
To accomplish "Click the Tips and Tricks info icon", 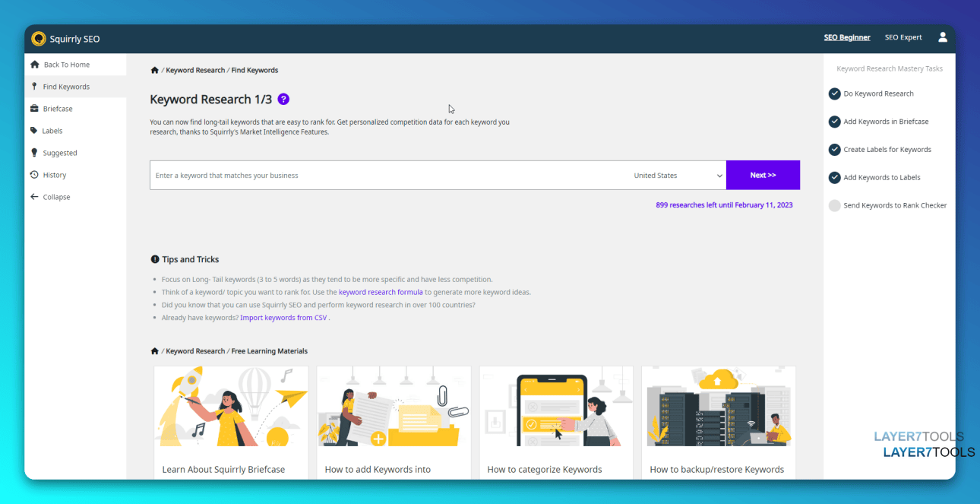I will [x=155, y=259].
